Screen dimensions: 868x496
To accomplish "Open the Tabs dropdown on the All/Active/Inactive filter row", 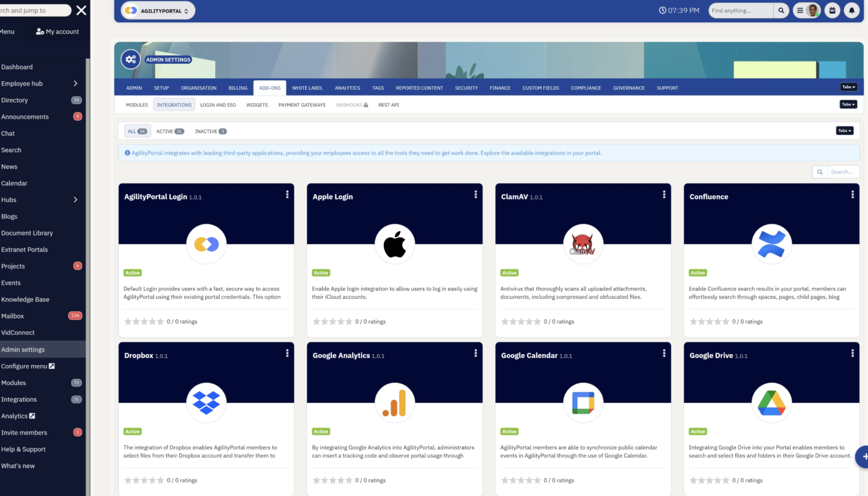I will 844,131.
